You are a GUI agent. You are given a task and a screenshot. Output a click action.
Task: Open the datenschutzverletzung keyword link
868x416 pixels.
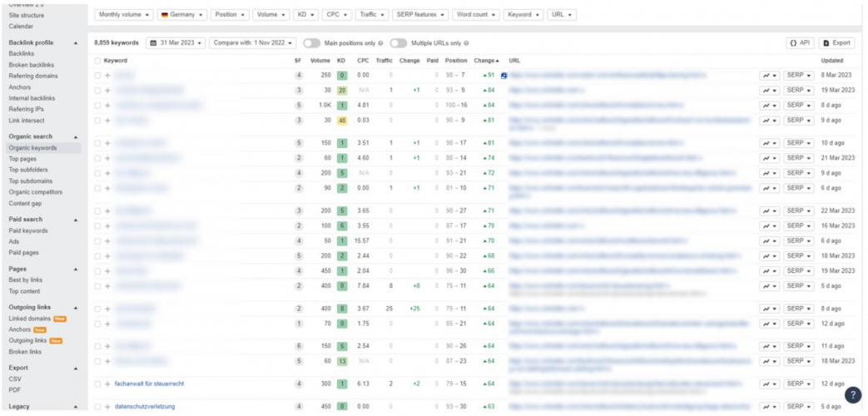point(145,407)
